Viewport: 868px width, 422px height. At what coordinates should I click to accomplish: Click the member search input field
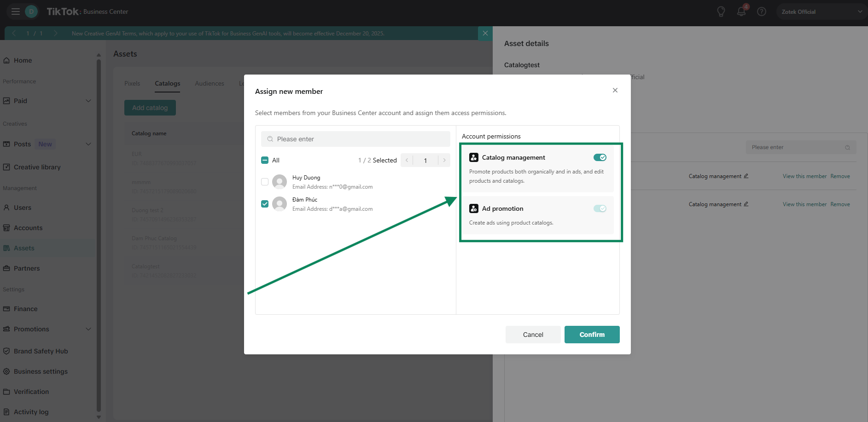(355, 139)
